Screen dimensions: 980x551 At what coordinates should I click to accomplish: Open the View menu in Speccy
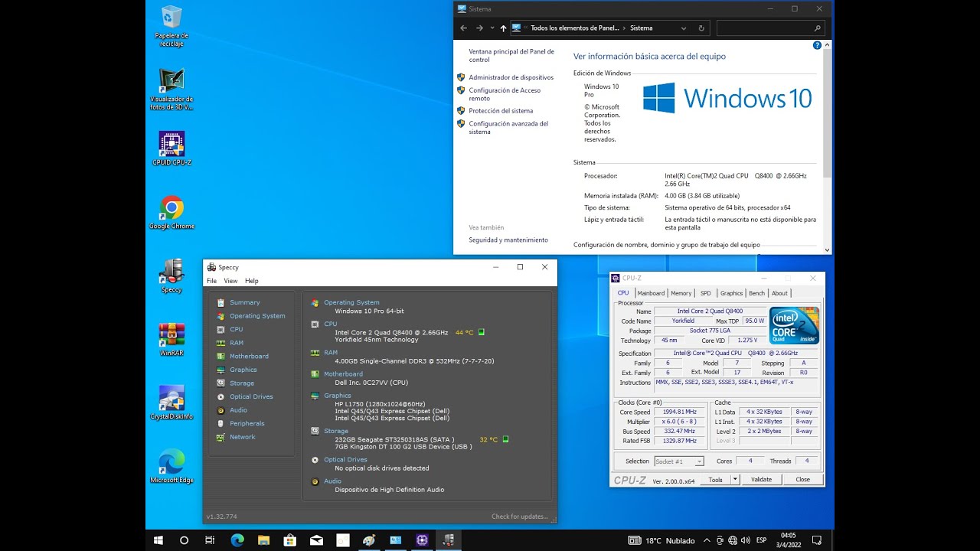(230, 281)
